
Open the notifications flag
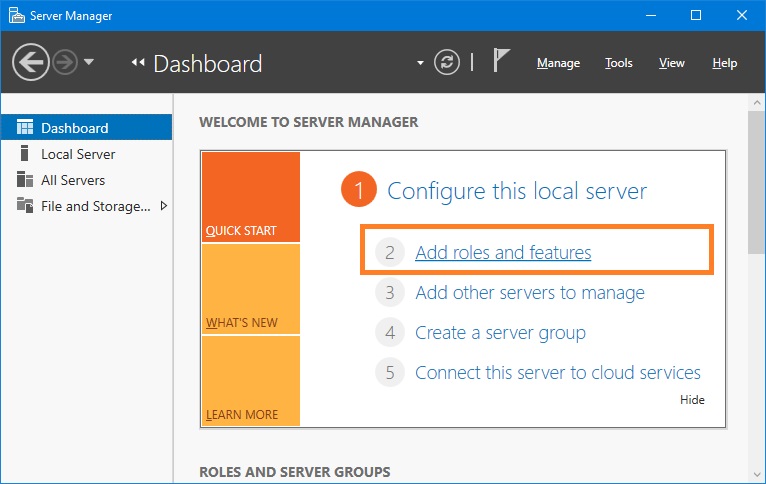501,60
